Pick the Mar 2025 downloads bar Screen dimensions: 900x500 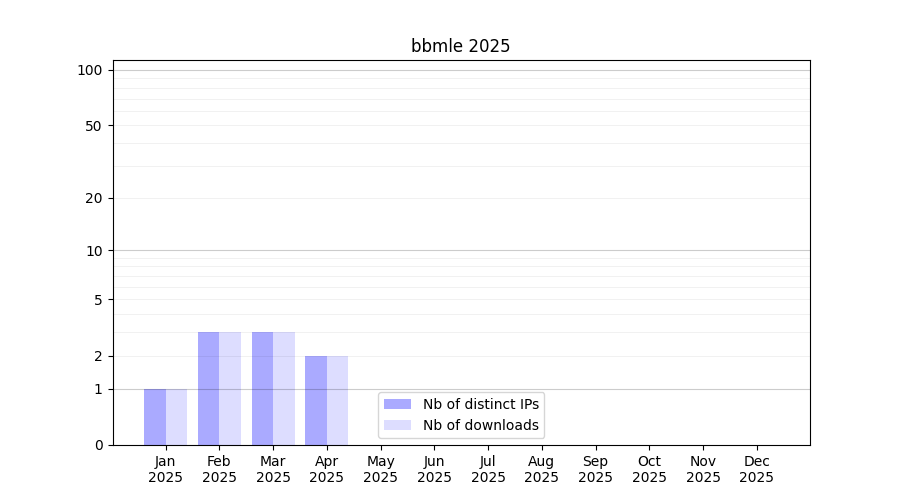(x=284, y=389)
